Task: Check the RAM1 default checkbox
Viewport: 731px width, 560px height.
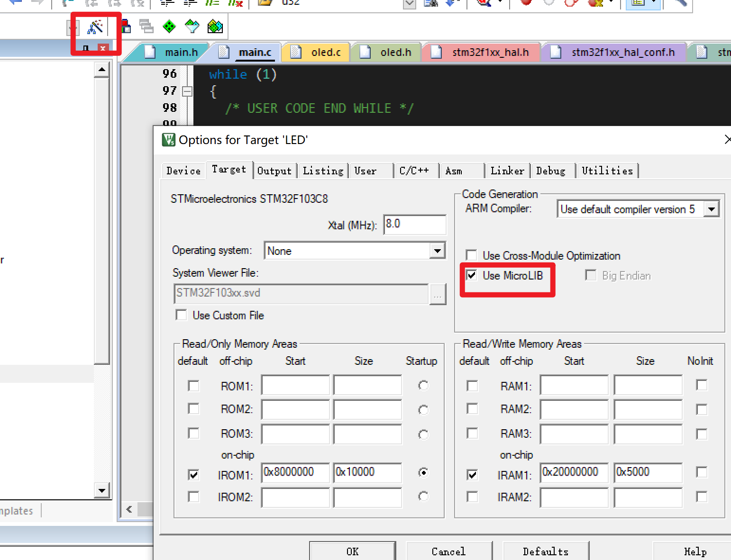Action: point(472,386)
